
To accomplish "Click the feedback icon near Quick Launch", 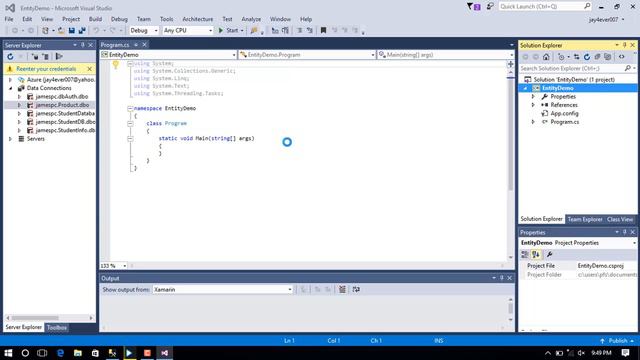I will [490, 7].
